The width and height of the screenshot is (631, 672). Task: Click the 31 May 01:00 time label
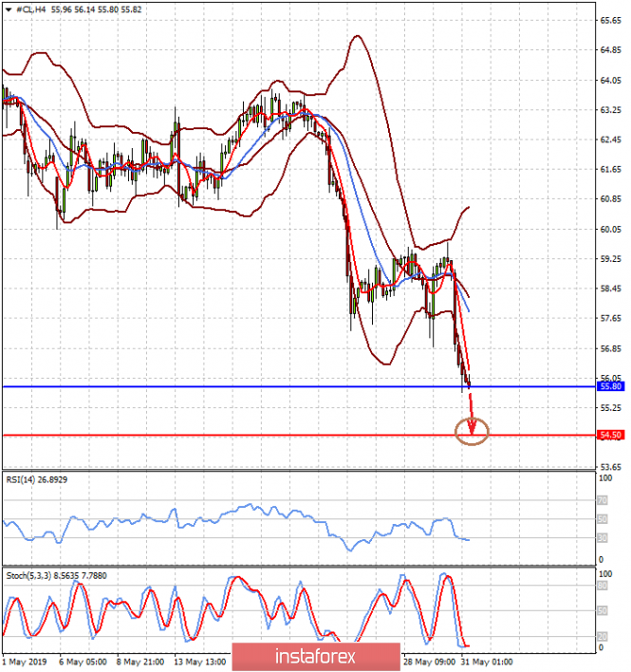[487, 663]
